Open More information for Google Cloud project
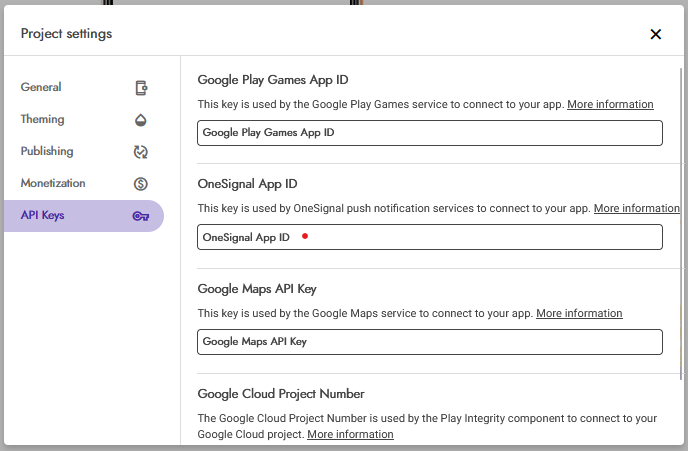 350,435
